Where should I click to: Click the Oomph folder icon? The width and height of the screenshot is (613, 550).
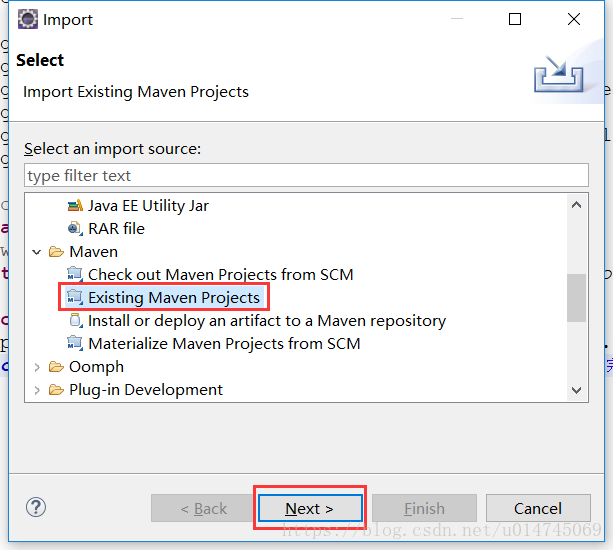pos(56,367)
